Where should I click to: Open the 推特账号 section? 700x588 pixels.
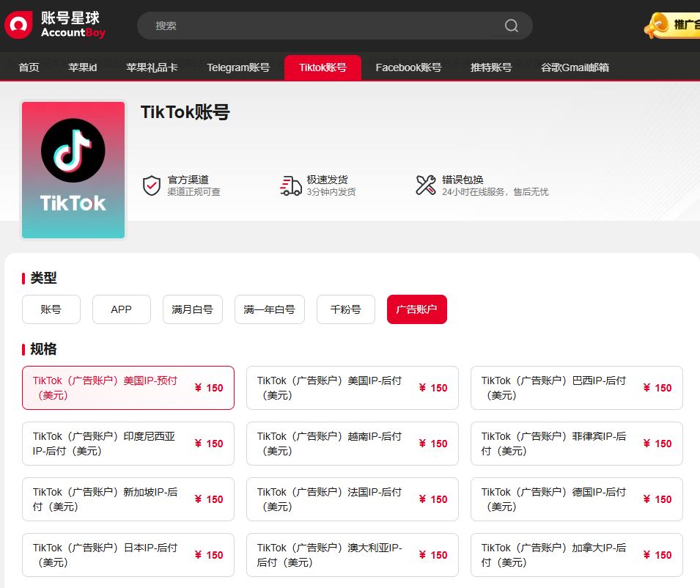pos(490,67)
